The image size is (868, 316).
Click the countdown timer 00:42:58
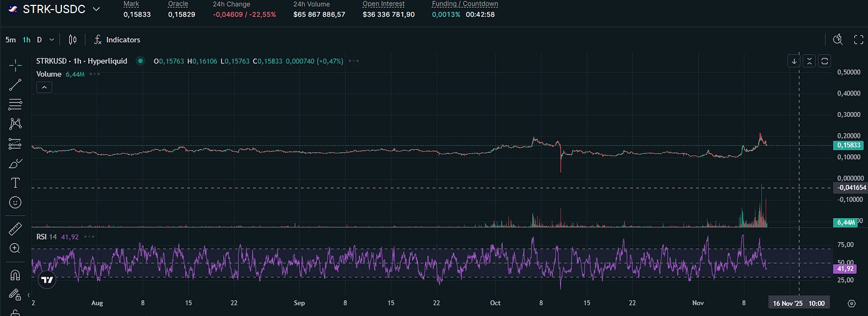point(480,14)
